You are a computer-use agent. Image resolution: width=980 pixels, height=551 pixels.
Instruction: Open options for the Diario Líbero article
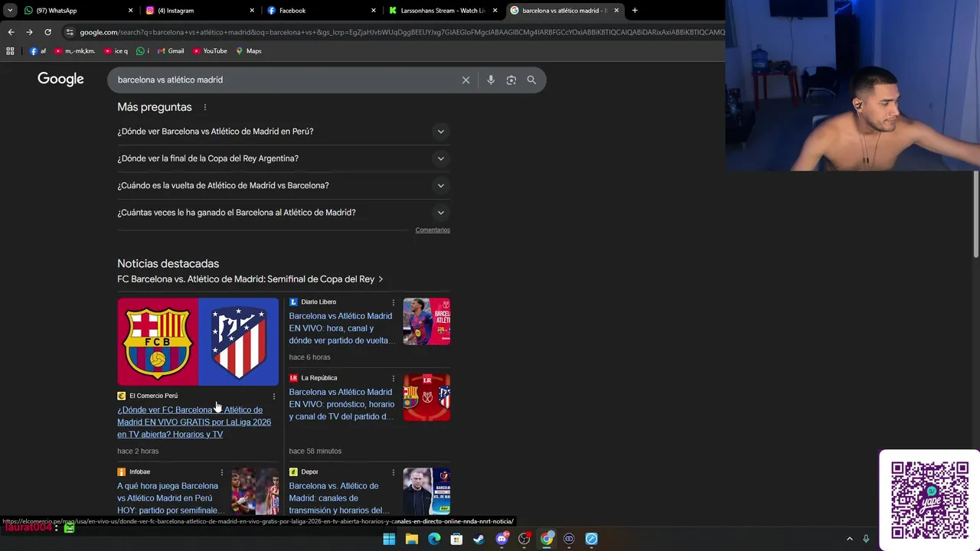coord(394,302)
